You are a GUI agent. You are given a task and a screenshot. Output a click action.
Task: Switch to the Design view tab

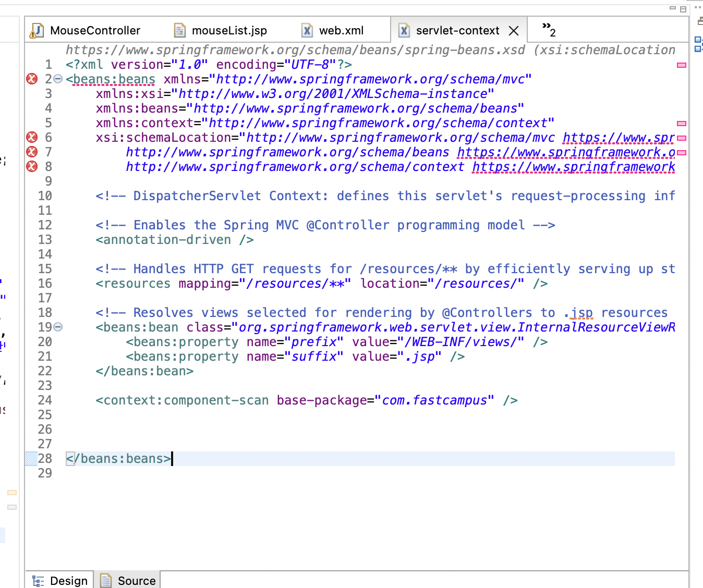tap(60, 580)
